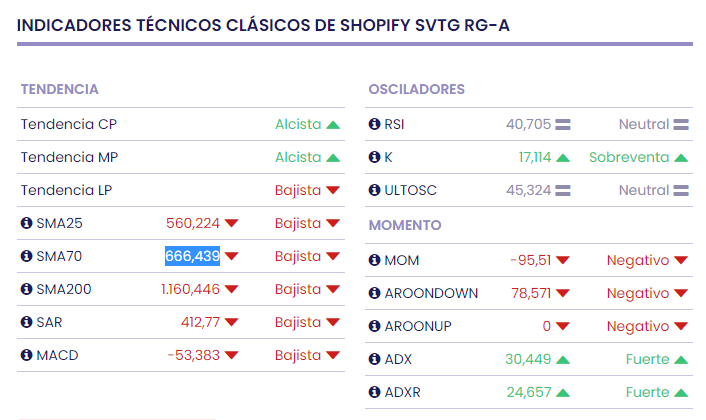Screen dimensions: 706x420
Task: Click the MOMENTO section heading
Action: [405, 225]
